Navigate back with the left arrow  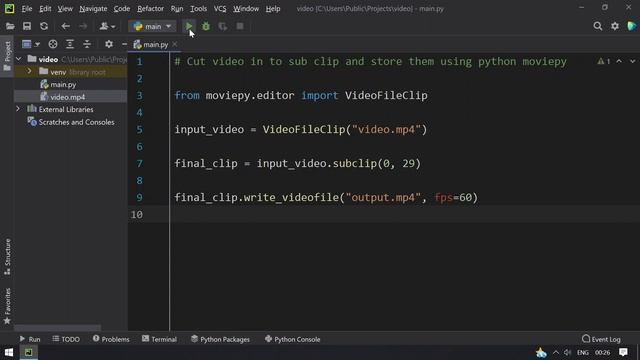[65, 27]
